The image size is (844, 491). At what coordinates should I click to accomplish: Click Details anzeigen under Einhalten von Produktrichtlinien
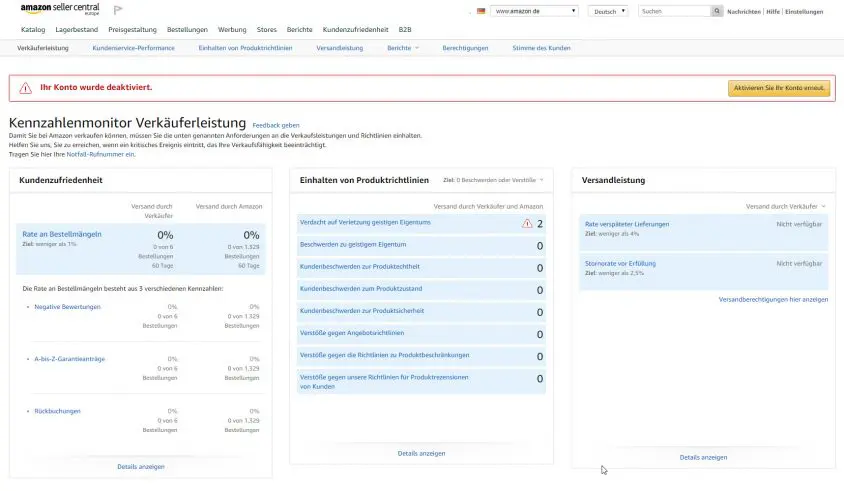(421, 453)
